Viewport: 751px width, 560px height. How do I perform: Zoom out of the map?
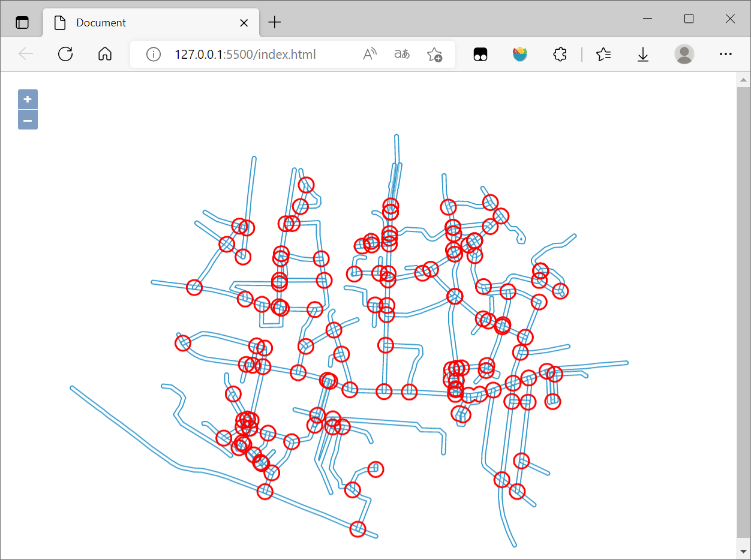coord(28,120)
